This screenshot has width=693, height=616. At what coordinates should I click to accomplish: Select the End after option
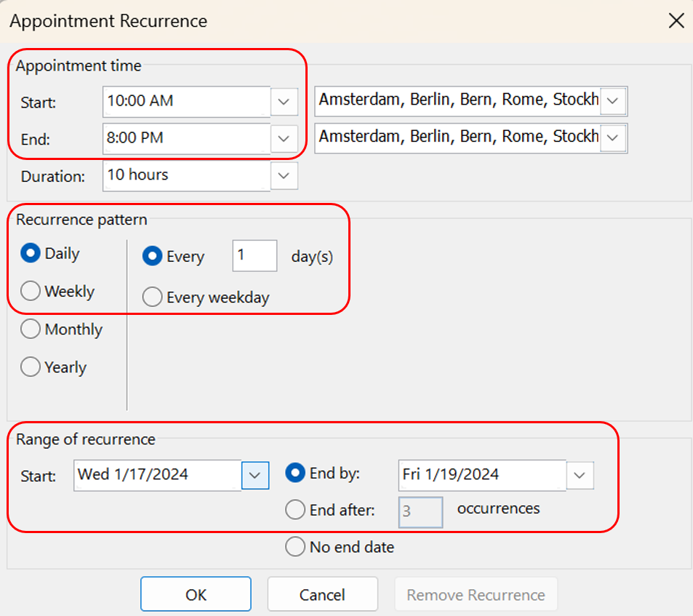(295, 510)
